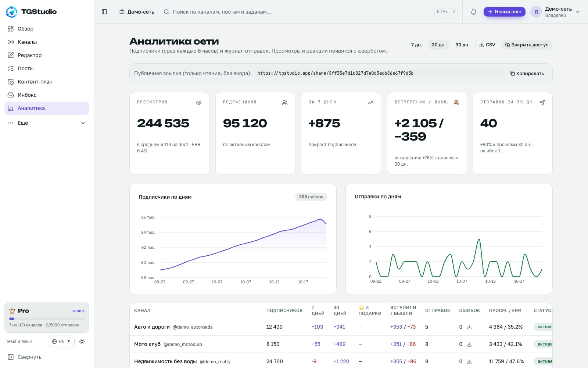This screenshot has height=368, width=588.
Task: Click the тариф link
Action: (x=78, y=311)
